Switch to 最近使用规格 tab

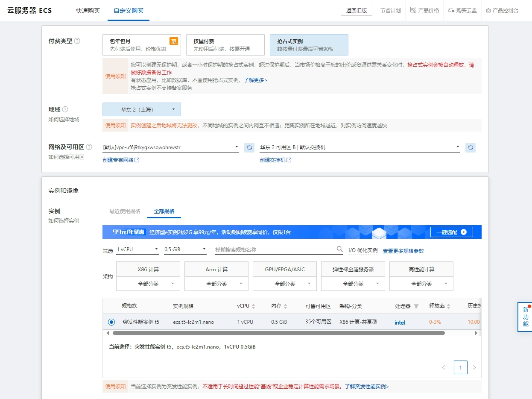pyautogui.click(x=125, y=211)
